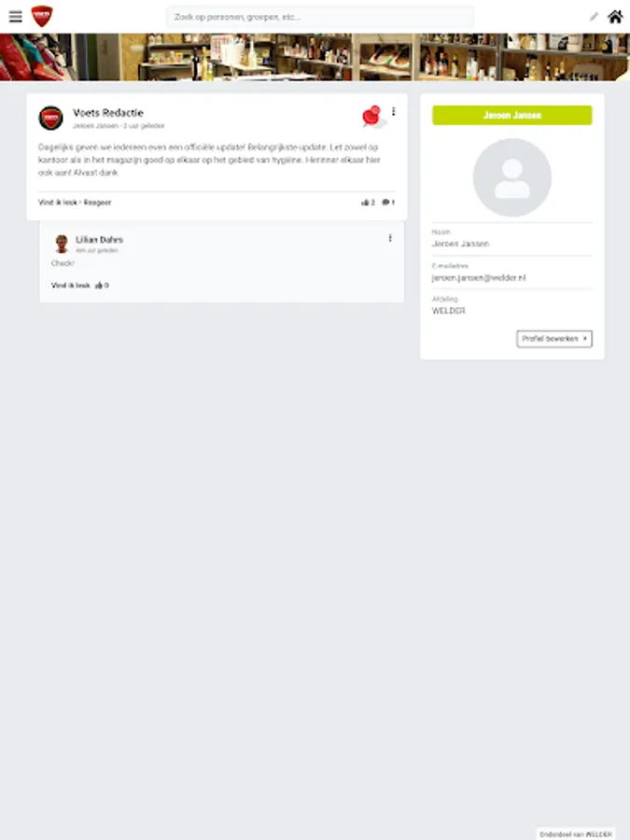
Task: Click the Voets shield logo in header
Action: point(42,16)
